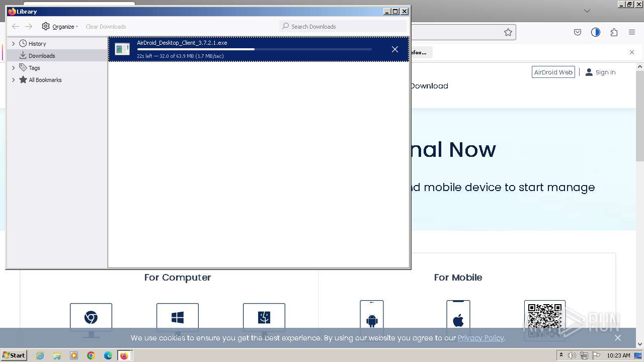The width and height of the screenshot is (644, 362).
Task: Close the cookie consent banner
Action: pos(618,338)
